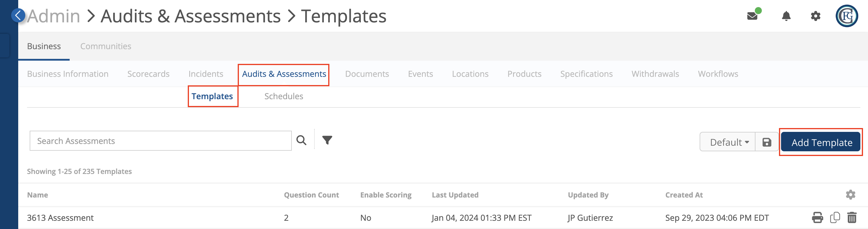The height and width of the screenshot is (229, 868).
Task: Click Audits & Assessments breadcrumb
Action: [x=190, y=16]
